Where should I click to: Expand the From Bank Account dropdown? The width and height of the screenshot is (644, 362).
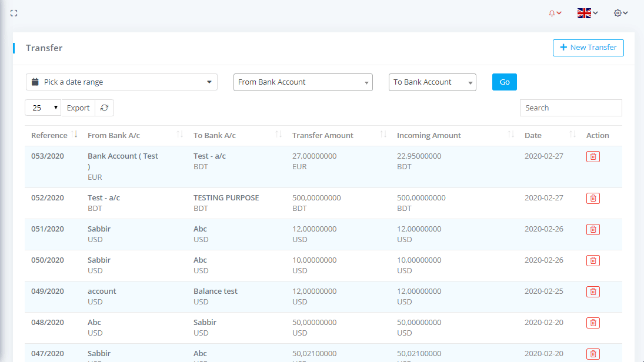click(x=303, y=82)
